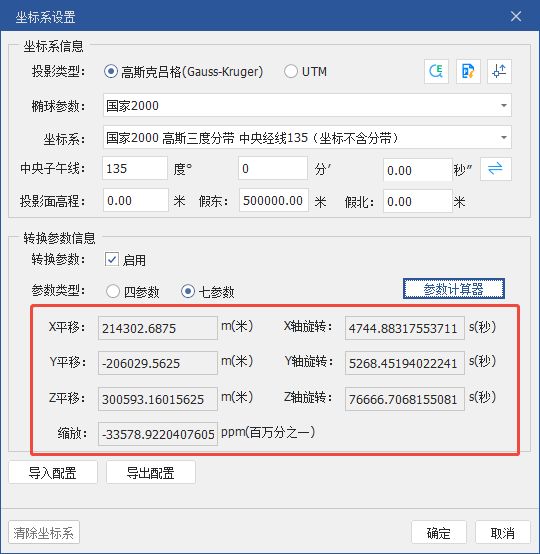The image size is (540, 554).
Task: Click the coordinate system search icon
Action: point(436,71)
